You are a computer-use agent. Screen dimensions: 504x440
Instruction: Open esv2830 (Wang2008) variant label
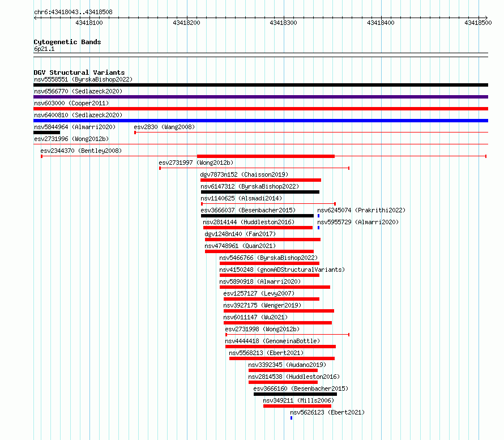[x=164, y=127]
